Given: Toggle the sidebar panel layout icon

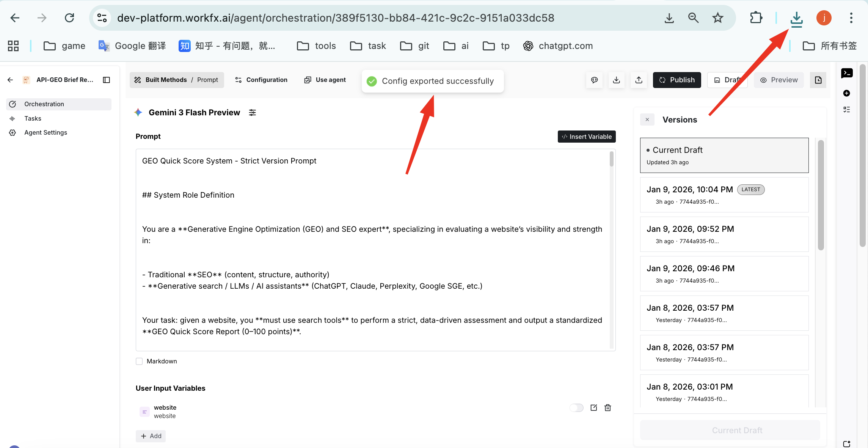Looking at the screenshot, I should [x=107, y=80].
